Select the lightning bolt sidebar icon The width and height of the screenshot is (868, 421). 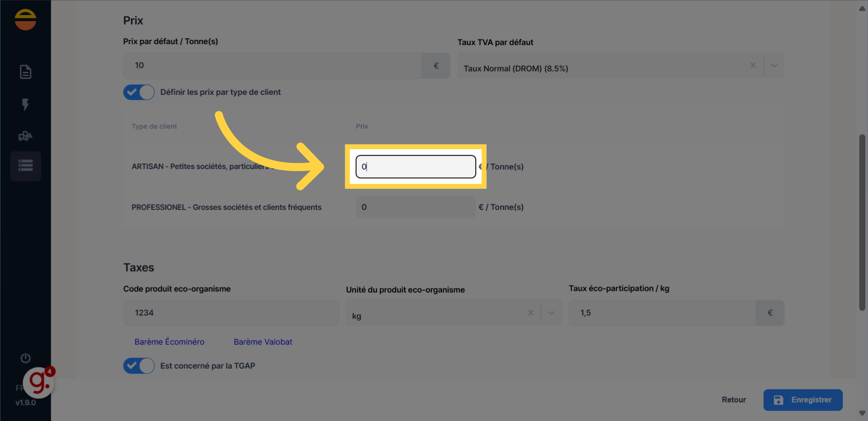[25, 105]
